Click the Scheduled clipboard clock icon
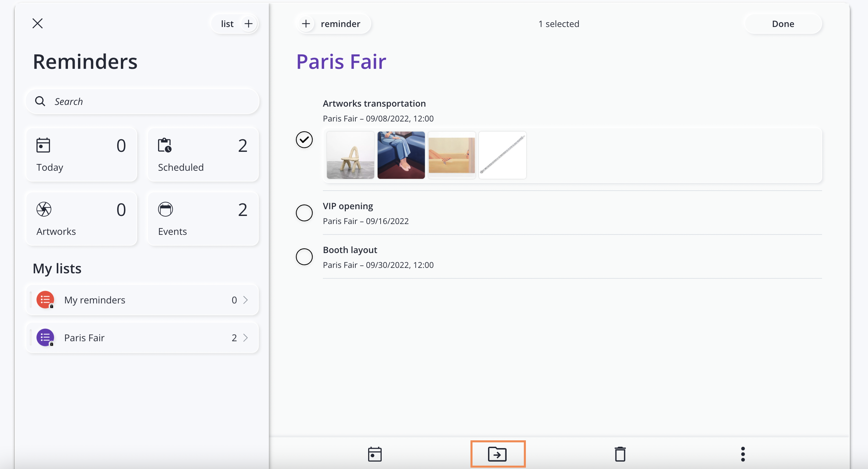The width and height of the screenshot is (868, 469). point(165,145)
